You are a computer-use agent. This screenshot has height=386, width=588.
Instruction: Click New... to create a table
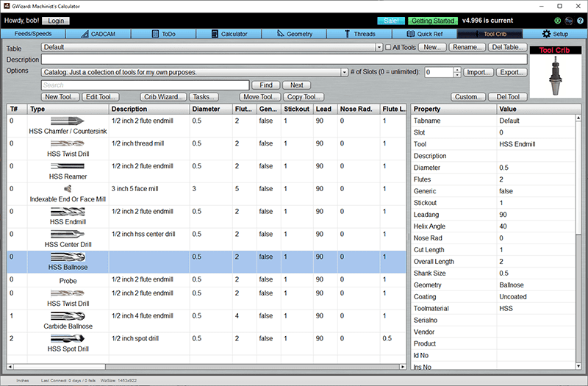pyautogui.click(x=432, y=47)
